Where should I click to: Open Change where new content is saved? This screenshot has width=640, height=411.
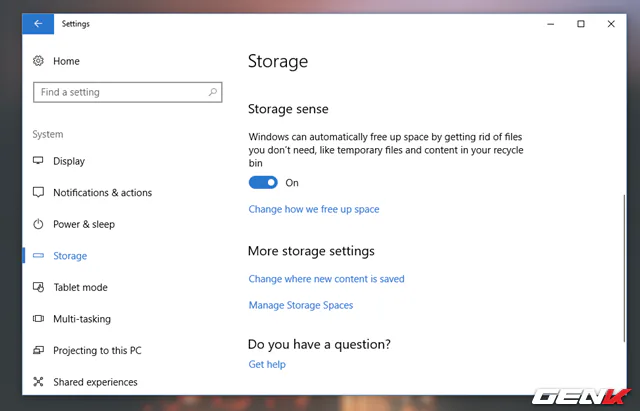coord(327,279)
